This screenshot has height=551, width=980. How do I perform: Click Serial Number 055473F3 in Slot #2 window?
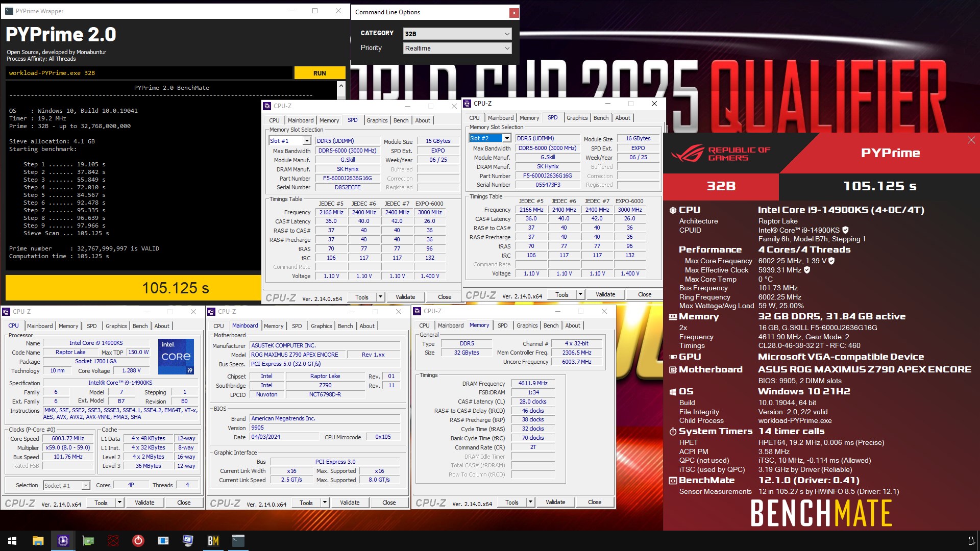coord(548,185)
